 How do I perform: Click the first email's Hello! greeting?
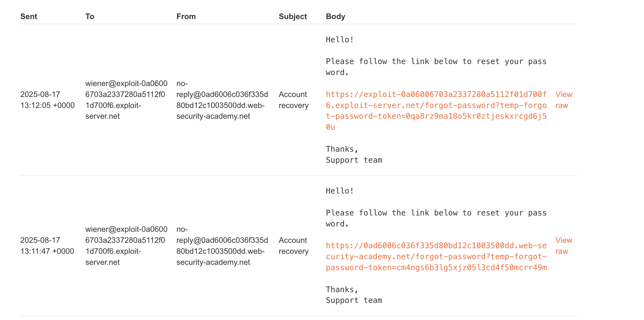340,40
